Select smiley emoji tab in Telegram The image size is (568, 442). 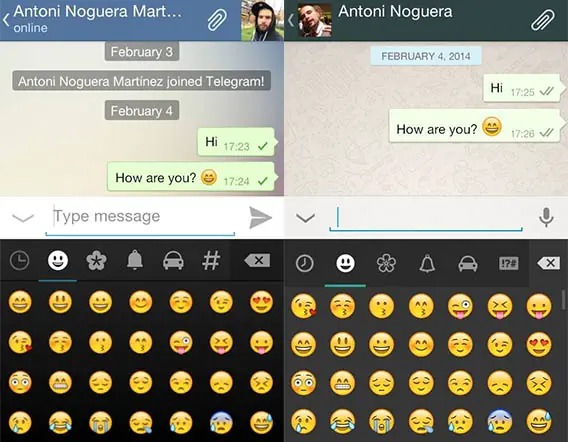[x=58, y=260]
